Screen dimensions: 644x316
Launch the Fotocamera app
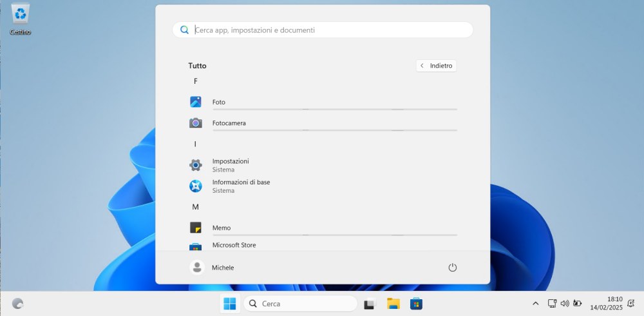coord(229,123)
